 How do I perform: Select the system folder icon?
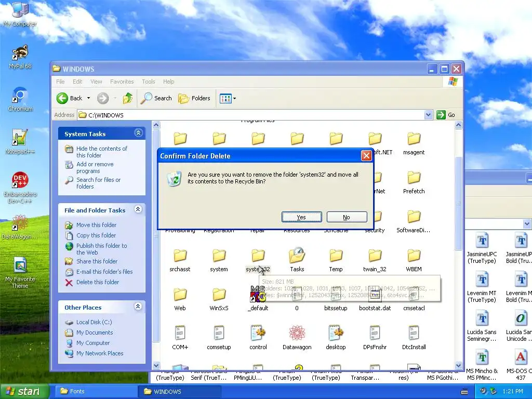point(219,256)
